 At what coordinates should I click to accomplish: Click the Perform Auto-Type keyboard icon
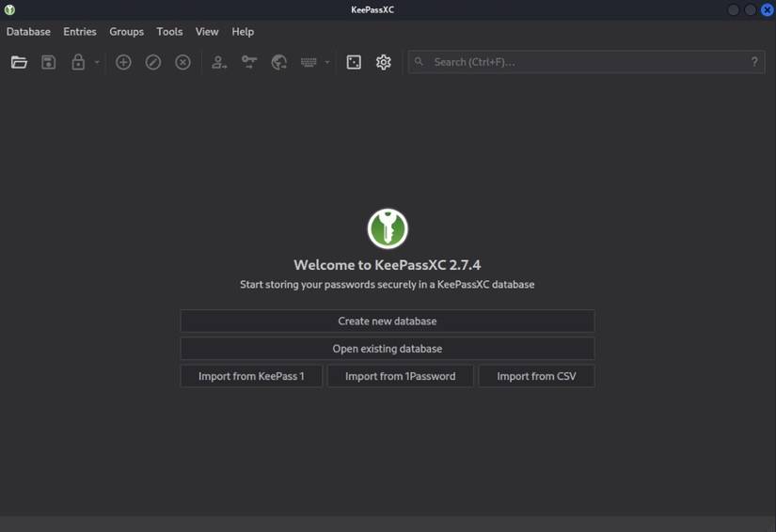pyautogui.click(x=309, y=62)
